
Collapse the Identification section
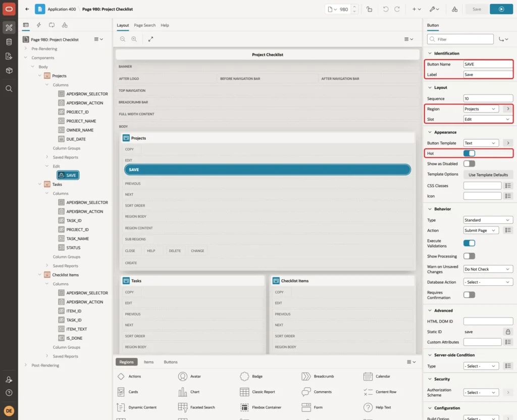tap(430, 53)
